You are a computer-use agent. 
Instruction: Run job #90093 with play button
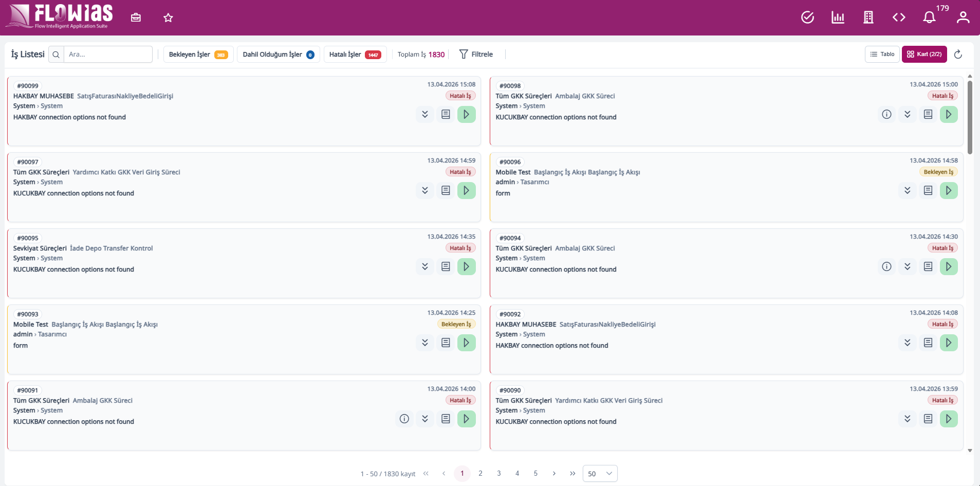[x=466, y=343]
